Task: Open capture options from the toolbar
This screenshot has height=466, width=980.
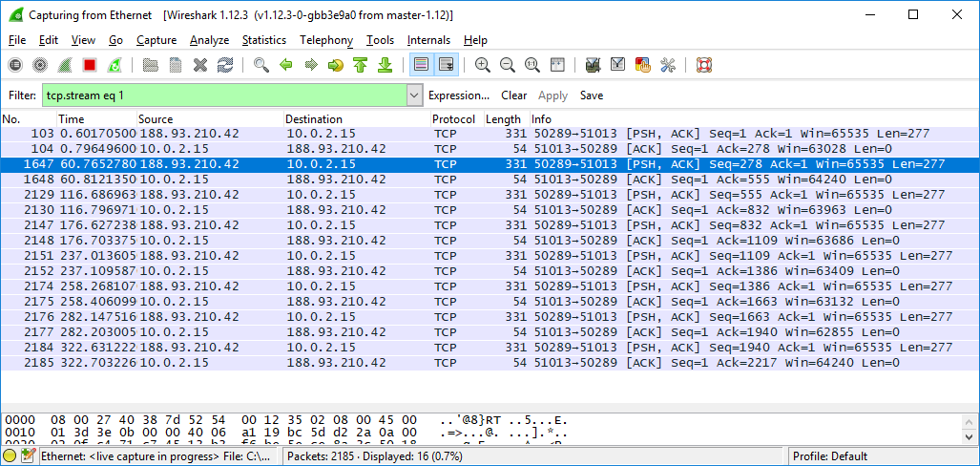Action: 40,64
